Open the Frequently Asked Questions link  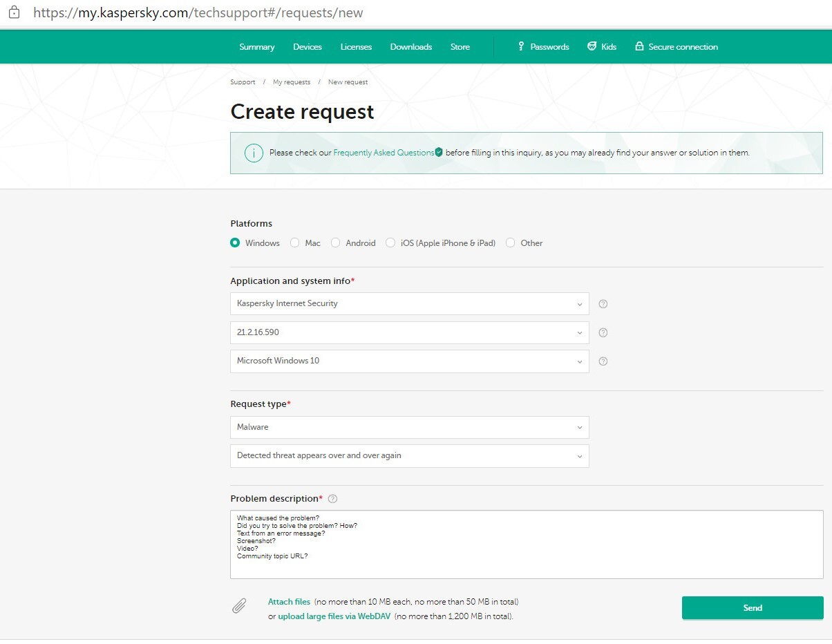[384, 153]
